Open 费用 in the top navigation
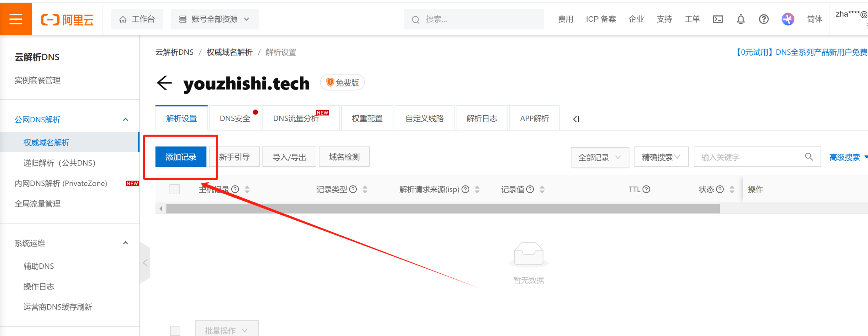This screenshot has width=868, height=336. pyautogui.click(x=566, y=19)
